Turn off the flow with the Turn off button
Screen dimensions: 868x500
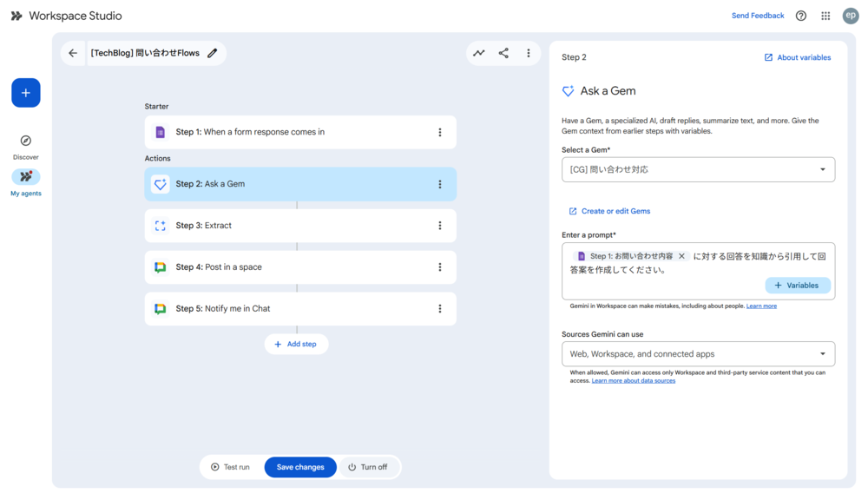click(x=368, y=467)
